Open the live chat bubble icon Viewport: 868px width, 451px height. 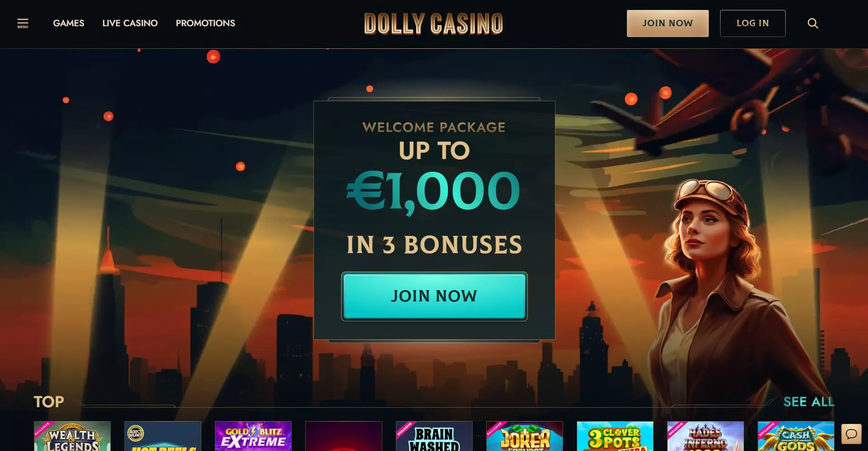[x=851, y=434]
